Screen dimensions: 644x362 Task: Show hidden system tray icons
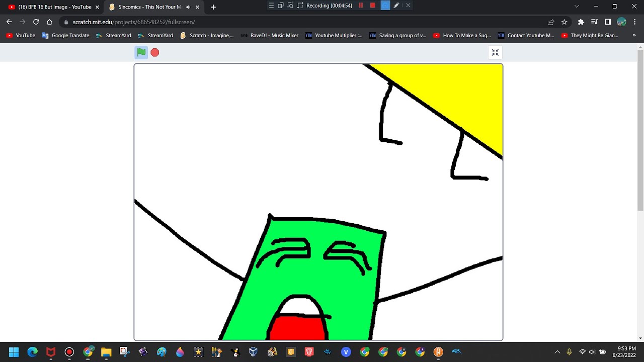coord(557,352)
